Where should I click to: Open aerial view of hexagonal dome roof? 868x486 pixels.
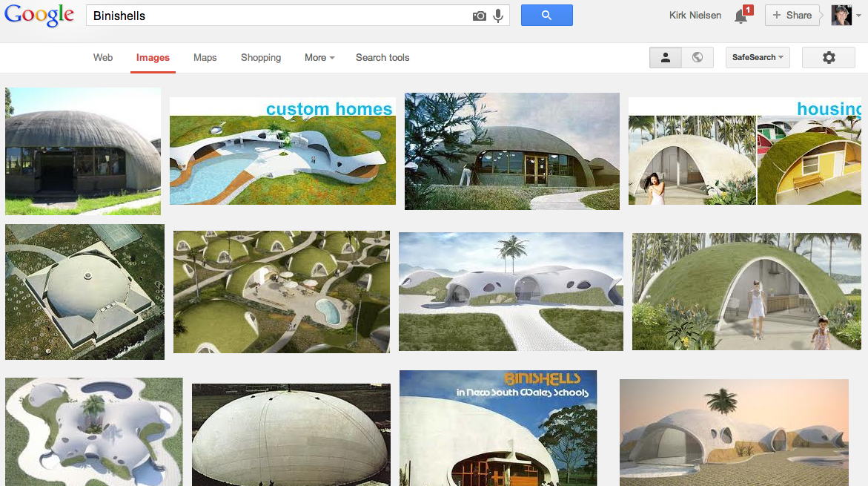pyautogui.click(x=85, y=292)
